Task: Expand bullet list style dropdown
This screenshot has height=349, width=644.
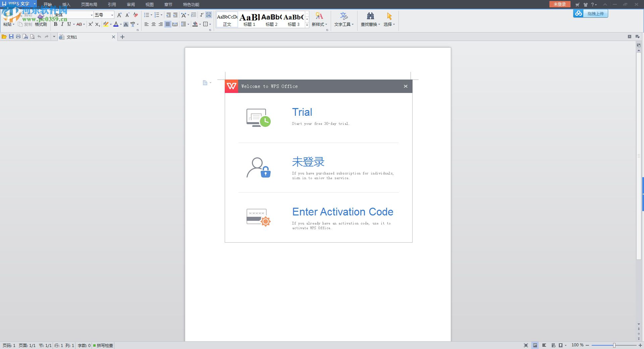Action: tap(151, 15)
